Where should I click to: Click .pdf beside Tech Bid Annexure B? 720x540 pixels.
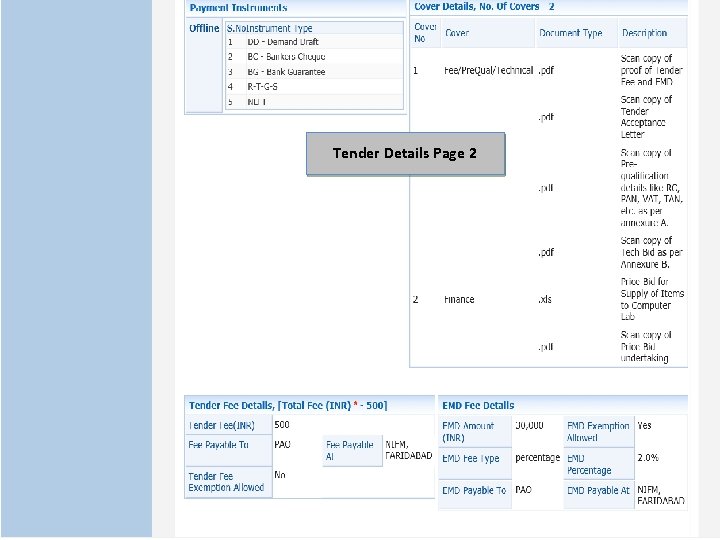pyautogui.click(x=546, y=252)
